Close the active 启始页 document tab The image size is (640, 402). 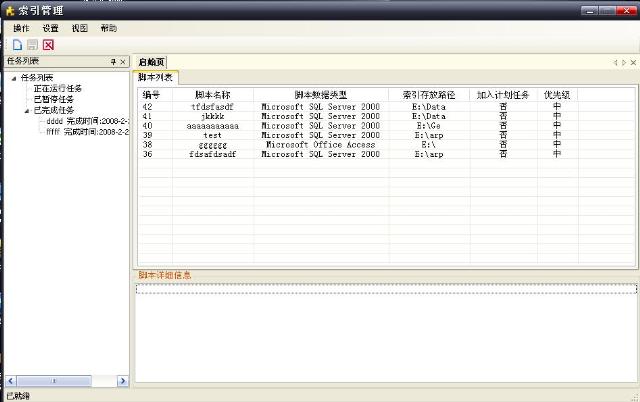633,62
